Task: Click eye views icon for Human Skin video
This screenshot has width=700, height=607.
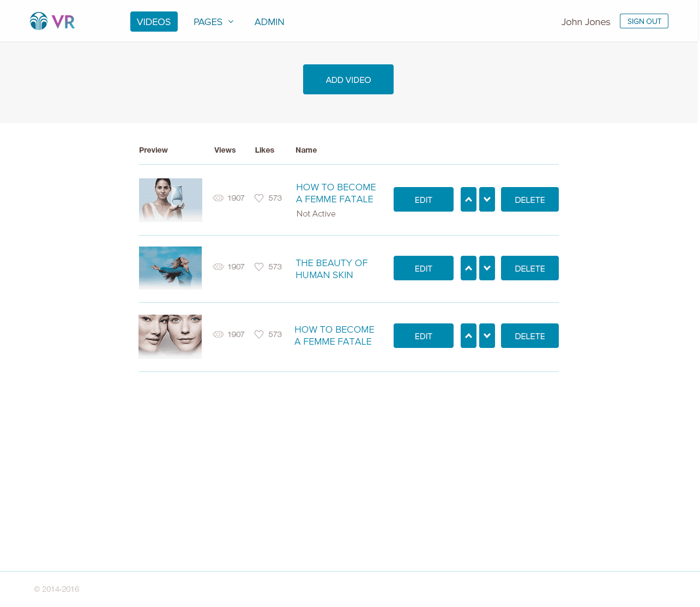Action: coord(218,267)
